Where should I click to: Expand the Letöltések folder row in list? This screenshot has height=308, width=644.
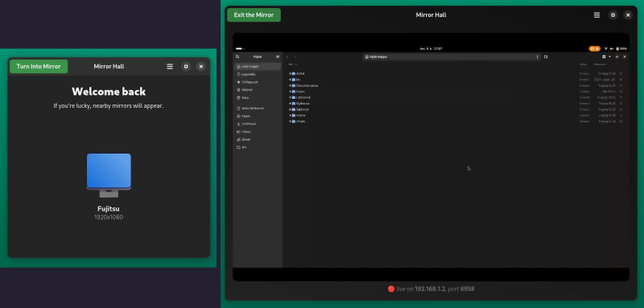point(290,97)
